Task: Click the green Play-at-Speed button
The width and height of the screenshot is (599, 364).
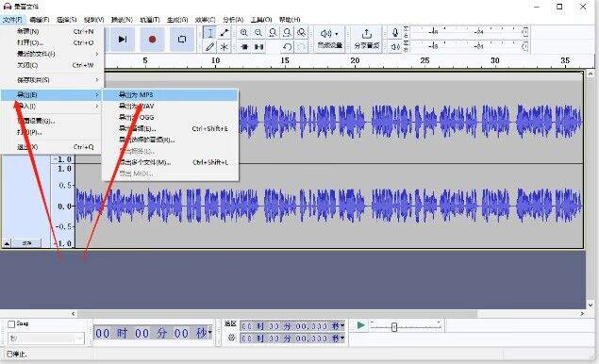Action: (360, 325)
